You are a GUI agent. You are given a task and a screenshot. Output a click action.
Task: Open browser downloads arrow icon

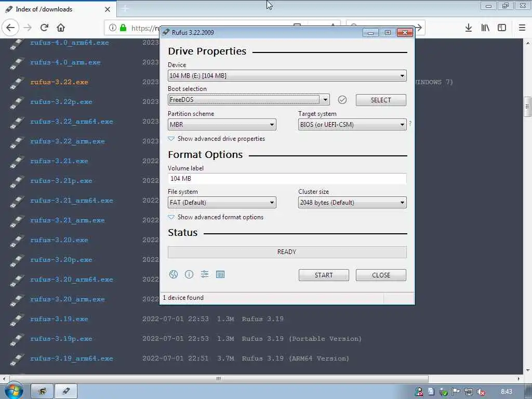tap(469, 28)
